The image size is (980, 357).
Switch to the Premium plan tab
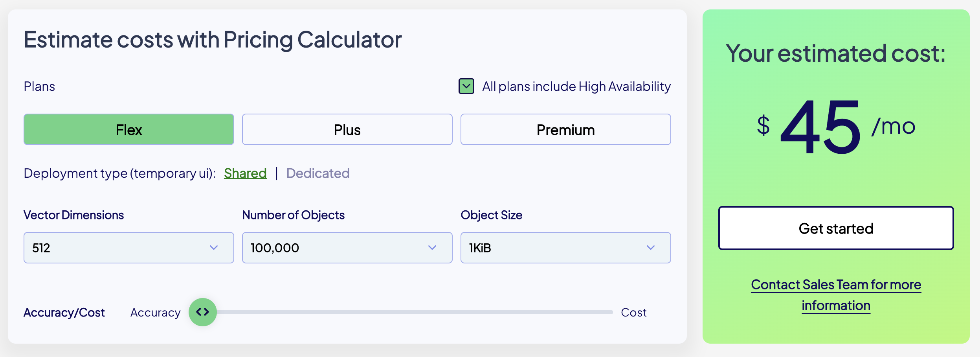point(566,129)
